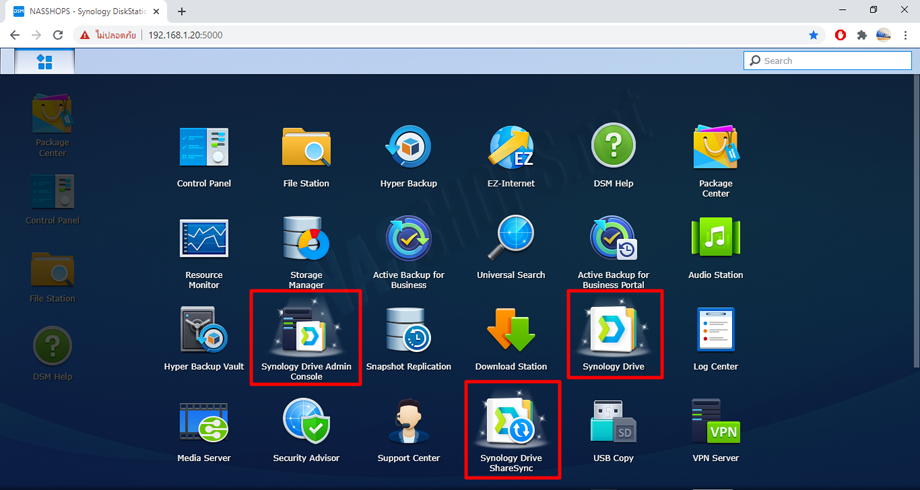Image resolution: width=920 pixels, height=490 pixels.
Task: Go back in browser history
Action: tap(15, 35)
